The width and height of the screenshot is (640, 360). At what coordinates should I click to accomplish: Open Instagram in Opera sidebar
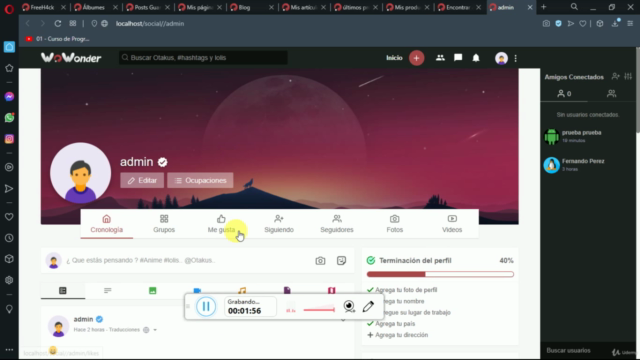tap(9, 139)
